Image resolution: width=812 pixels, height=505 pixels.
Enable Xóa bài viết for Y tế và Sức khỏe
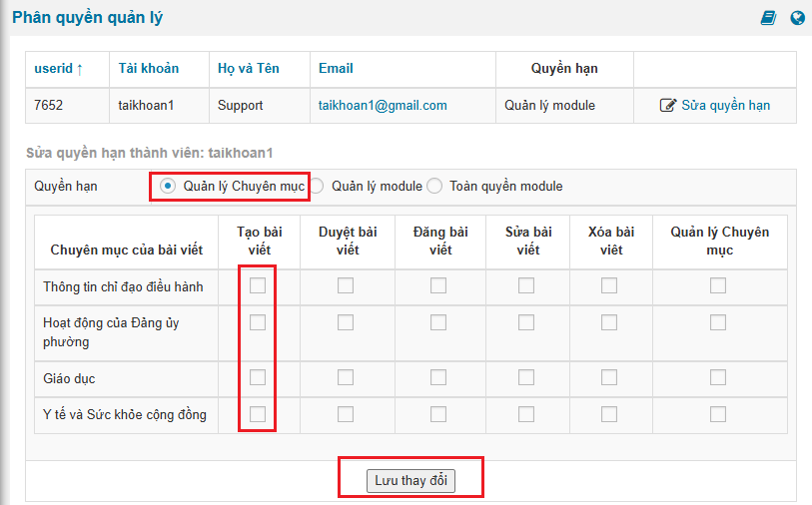tap(609, 413)
